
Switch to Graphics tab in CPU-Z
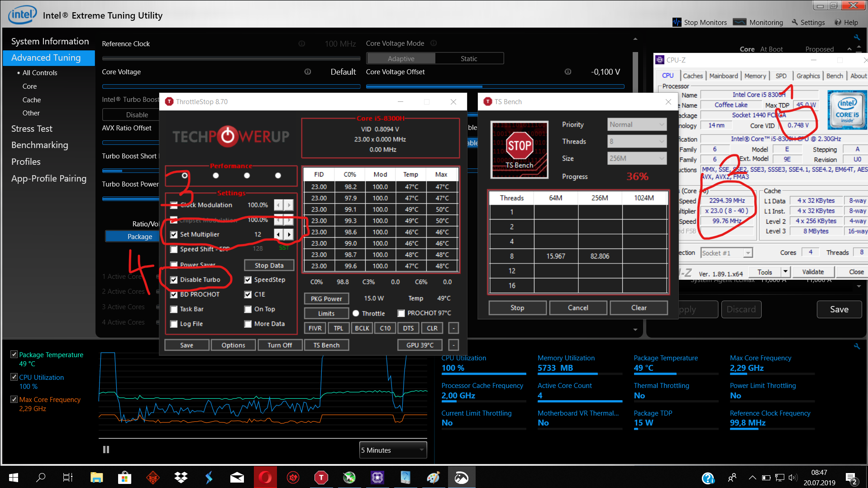point(808,76)
